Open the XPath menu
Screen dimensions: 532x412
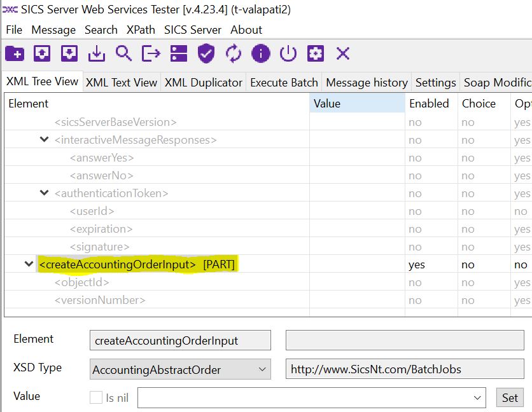[x=140, y=30]
